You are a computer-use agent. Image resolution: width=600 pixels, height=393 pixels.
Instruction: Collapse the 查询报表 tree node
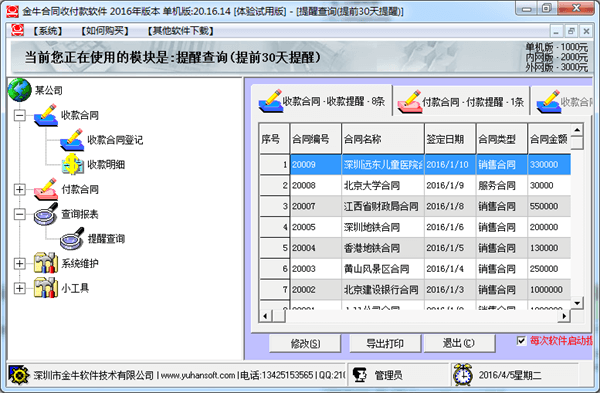[20, 214]
